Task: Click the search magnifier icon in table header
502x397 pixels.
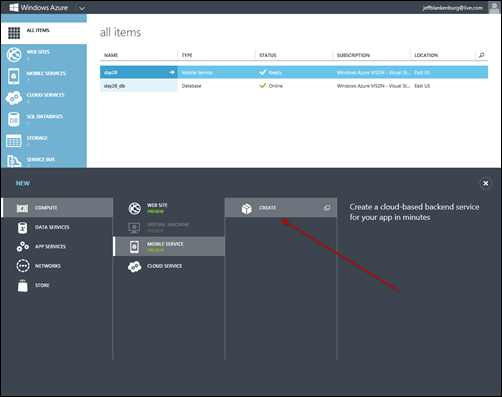Action: (482, 55)
